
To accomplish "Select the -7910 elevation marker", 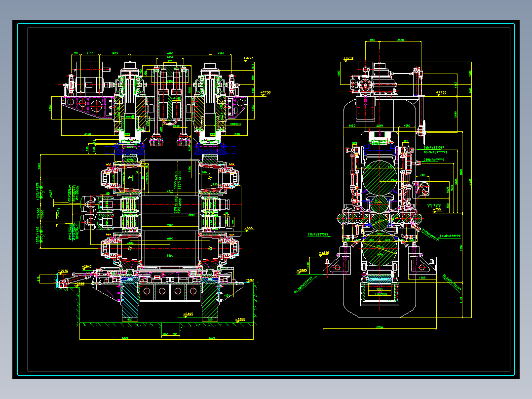I will pyautogui.click(x=64, y=271).
